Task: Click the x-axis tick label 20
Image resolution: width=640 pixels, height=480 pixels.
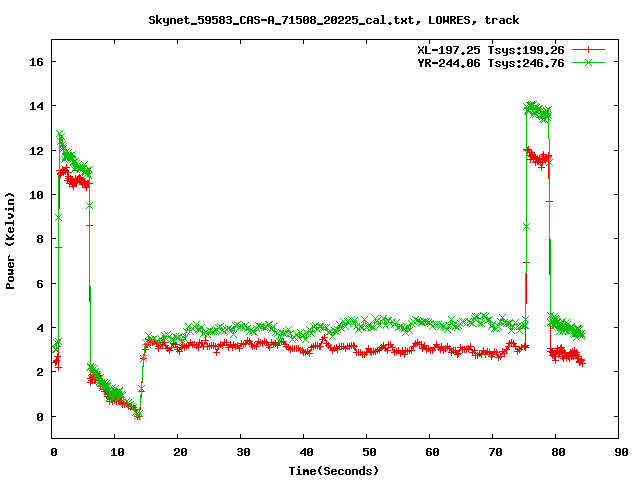Action: pos(180,452)
